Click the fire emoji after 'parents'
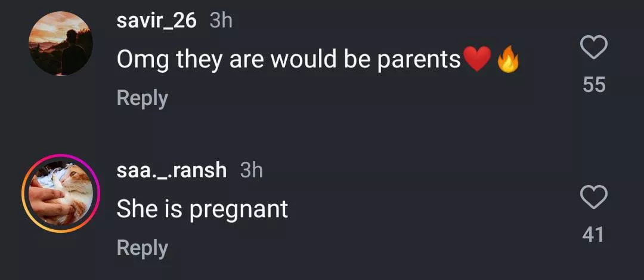644x280 pixels. pos(508,60)
